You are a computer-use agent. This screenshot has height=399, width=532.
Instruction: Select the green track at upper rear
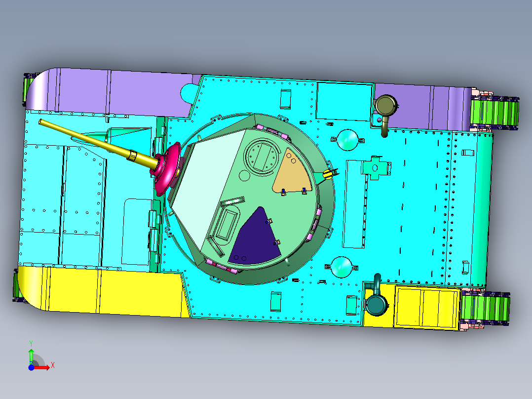[x=494, y=113]
